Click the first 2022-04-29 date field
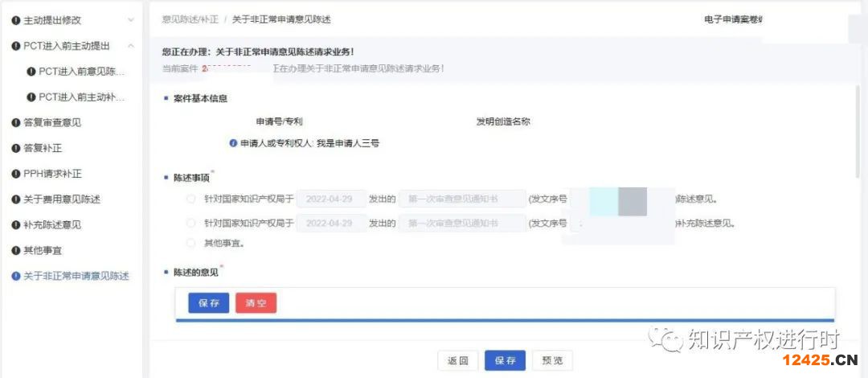 click(330, 199)
